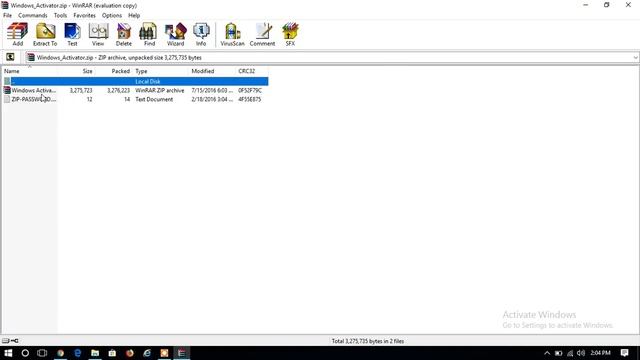Open Internet Explorer from the taskbar
This screenshot has width=640, height=360.
pos(147,353)
